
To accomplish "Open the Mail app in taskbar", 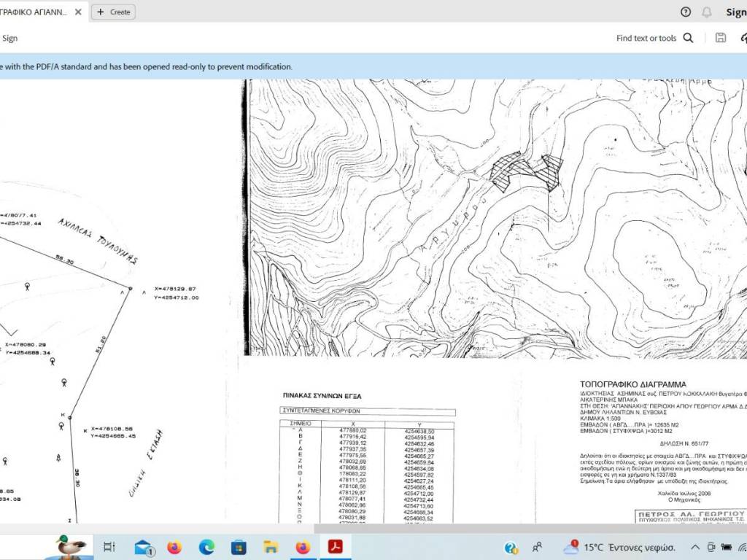I will (x=143, y=547).
